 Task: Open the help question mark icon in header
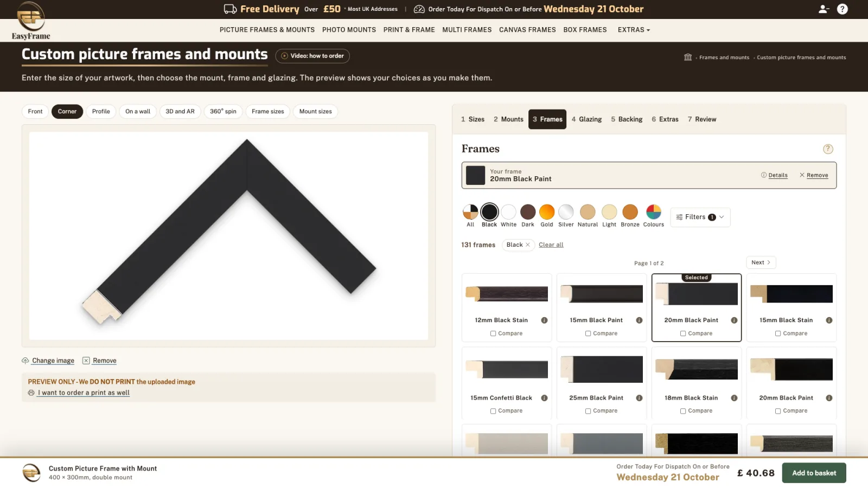843,9
